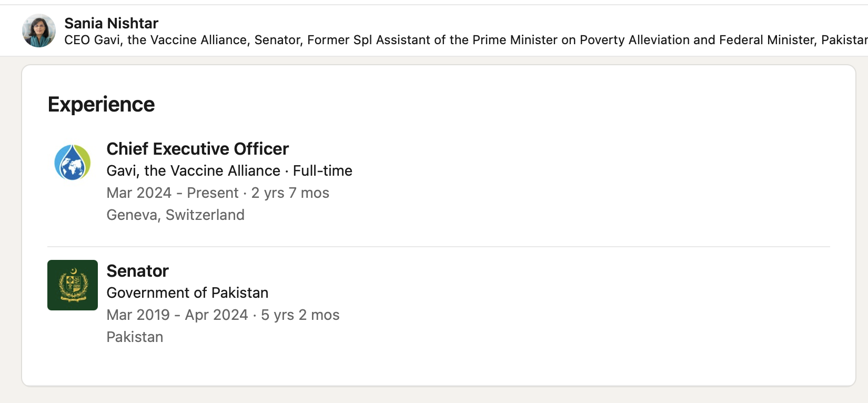Select the Experience section heading

point(102,104)
